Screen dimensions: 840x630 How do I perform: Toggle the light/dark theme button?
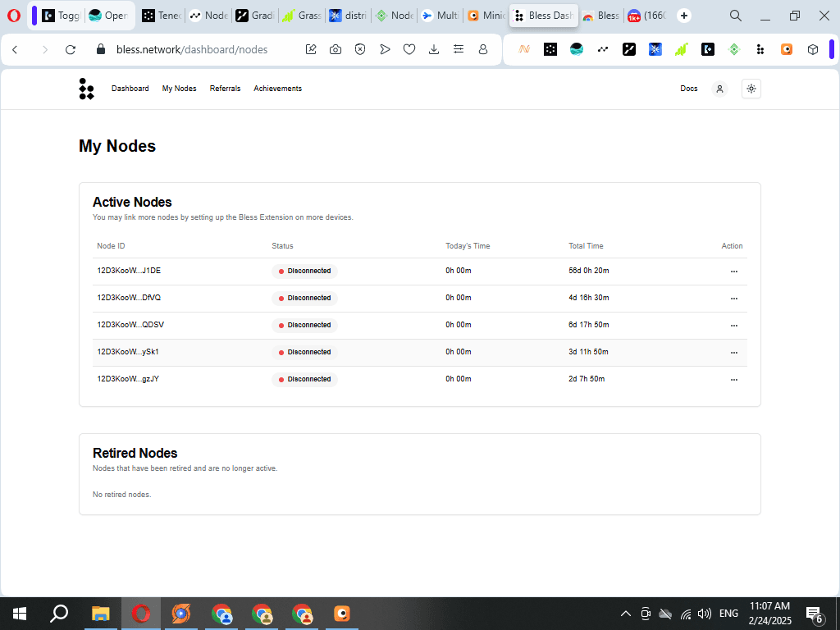[x=751, y=89]
